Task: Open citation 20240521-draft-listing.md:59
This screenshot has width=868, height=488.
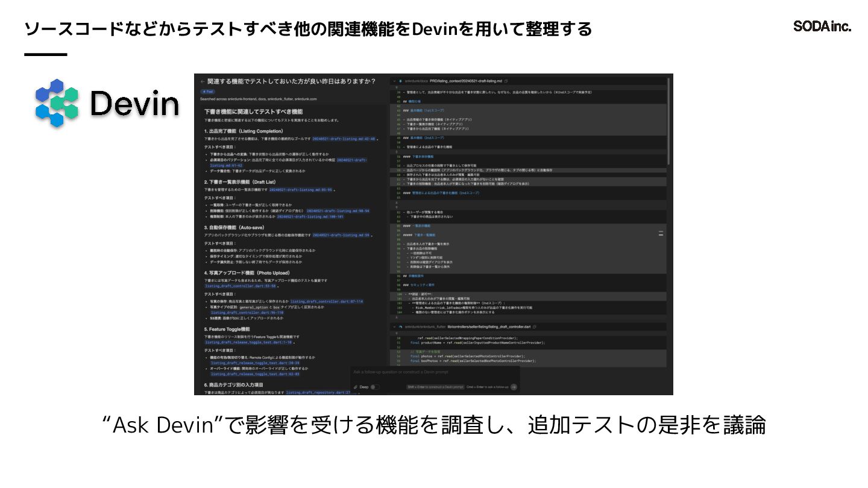Action: [x=340, y=235]
